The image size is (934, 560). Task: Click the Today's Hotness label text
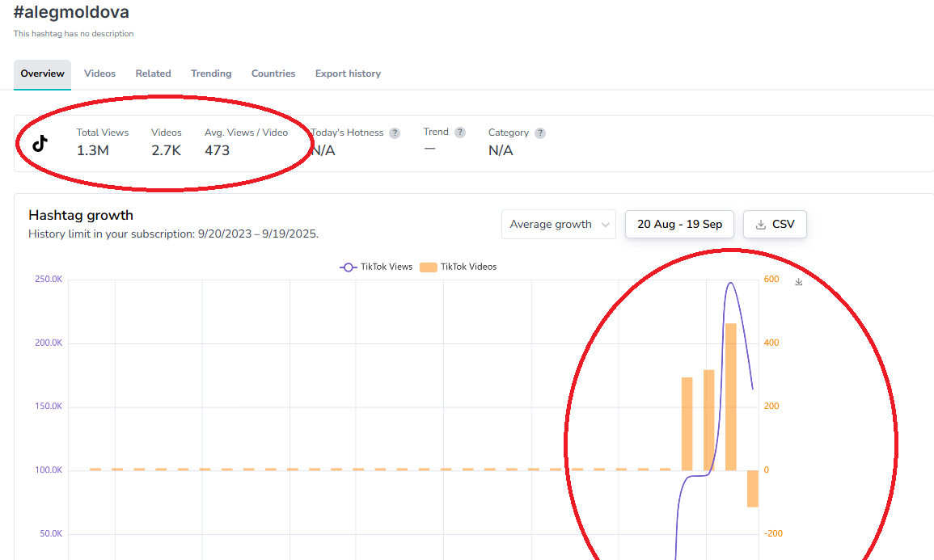[347, 133]
